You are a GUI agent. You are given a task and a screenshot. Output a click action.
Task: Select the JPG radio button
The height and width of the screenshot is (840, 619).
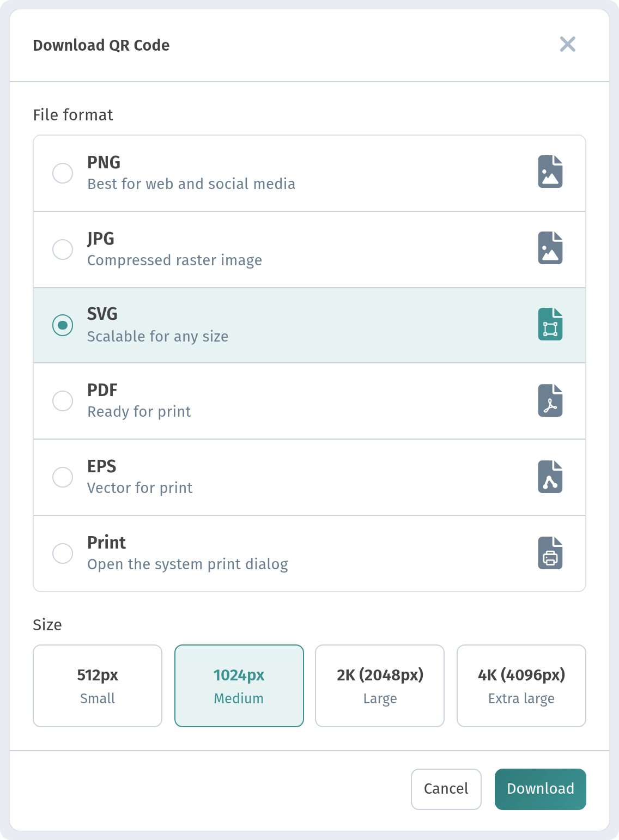63,249
